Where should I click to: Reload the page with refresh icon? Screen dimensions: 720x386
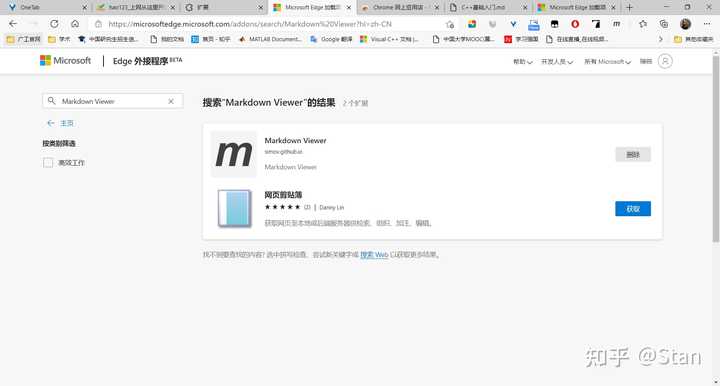pyautogui.click(x=54, y=24)
